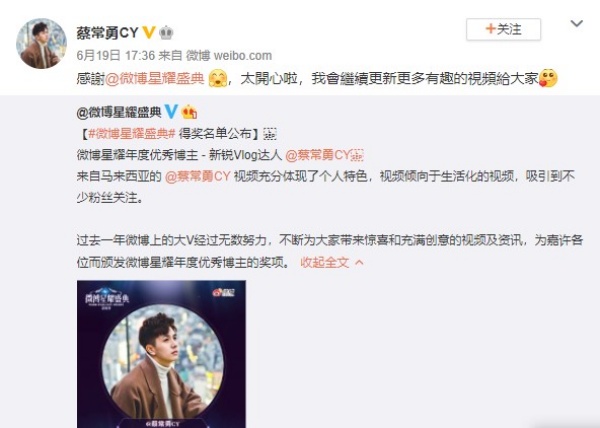The width and height of the screenshot is (600, 428).
Task: Open the award poster image thumbnail
Action: tap(161, 354)
